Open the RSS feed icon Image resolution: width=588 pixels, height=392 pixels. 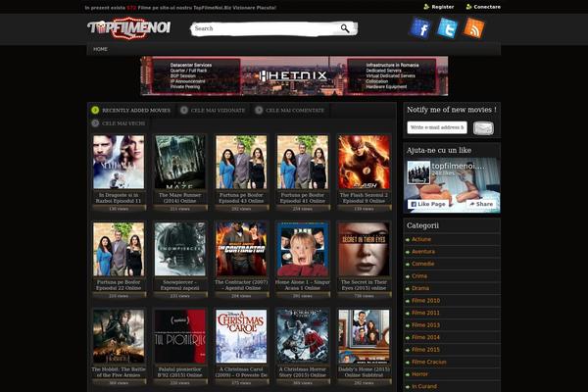473,27
